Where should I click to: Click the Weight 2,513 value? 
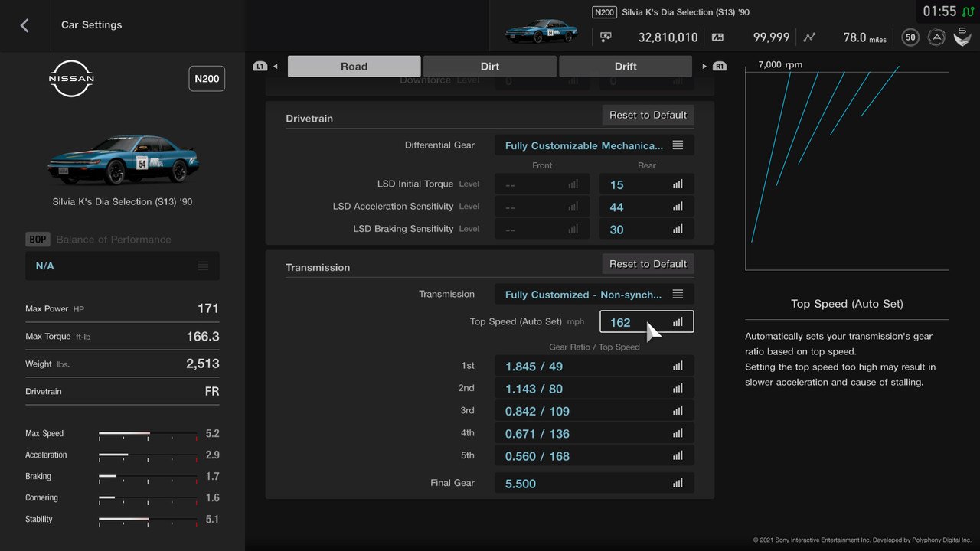tap(203, 364)
